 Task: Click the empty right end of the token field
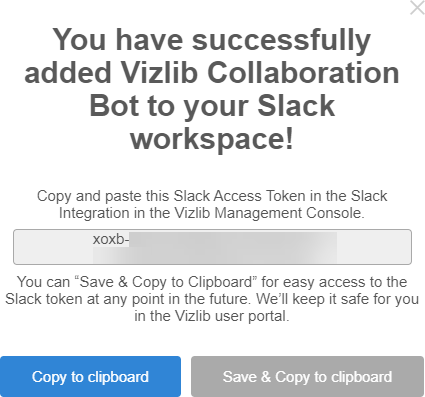tap(373, 247)
